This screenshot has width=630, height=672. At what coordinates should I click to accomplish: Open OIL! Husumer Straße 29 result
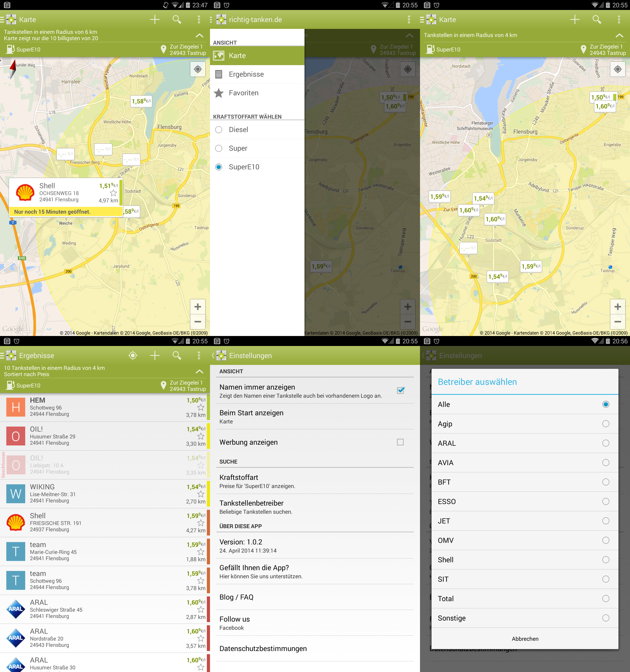point(105,436)
